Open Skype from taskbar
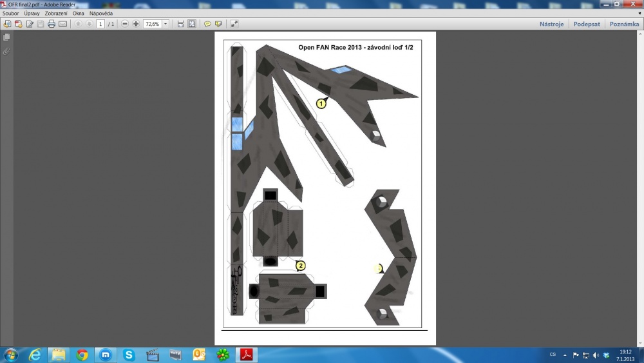Screen dimensions: 644x363 point(129,355)
